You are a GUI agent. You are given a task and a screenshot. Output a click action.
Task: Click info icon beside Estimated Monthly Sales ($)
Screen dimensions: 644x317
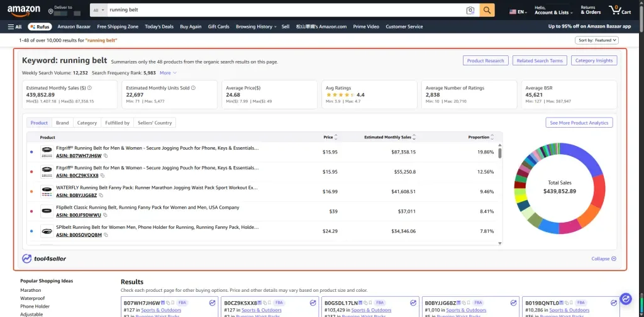click(x=89, y=88)
